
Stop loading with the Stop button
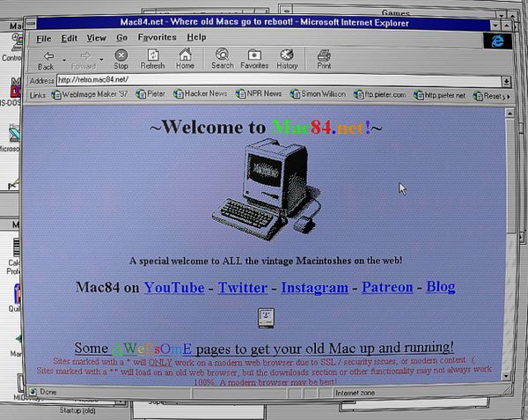pos(121,59)
